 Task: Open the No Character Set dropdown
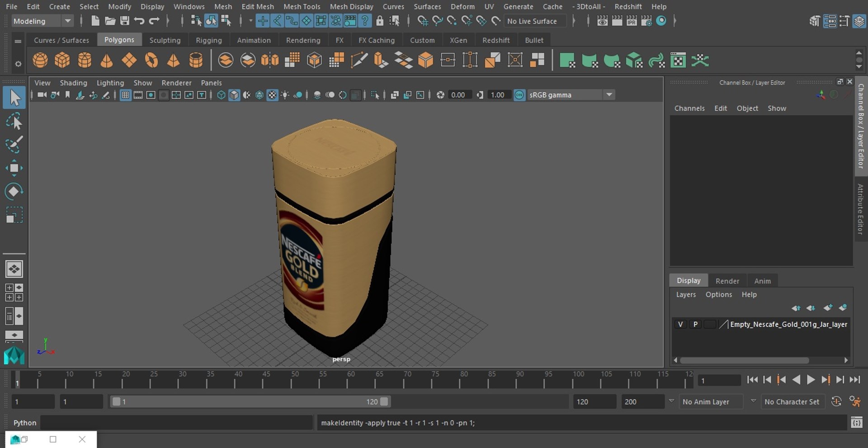click(794, 401)
